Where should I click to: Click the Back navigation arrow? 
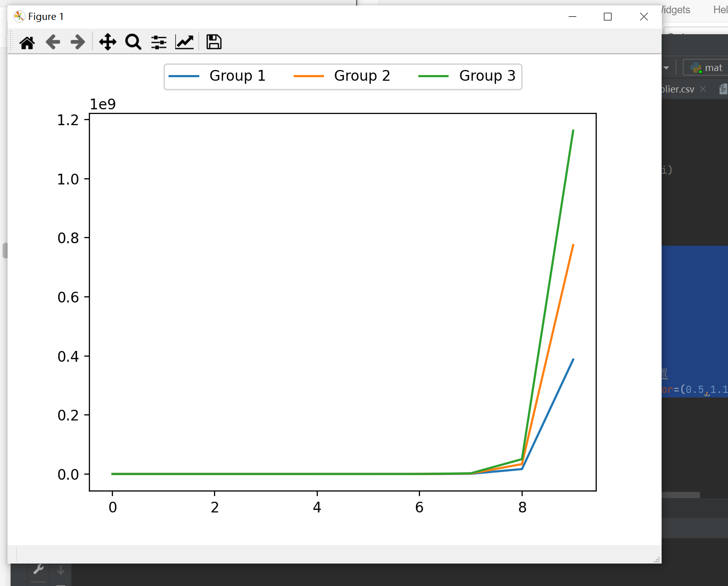pyautogui.click(x=53, y=41)
